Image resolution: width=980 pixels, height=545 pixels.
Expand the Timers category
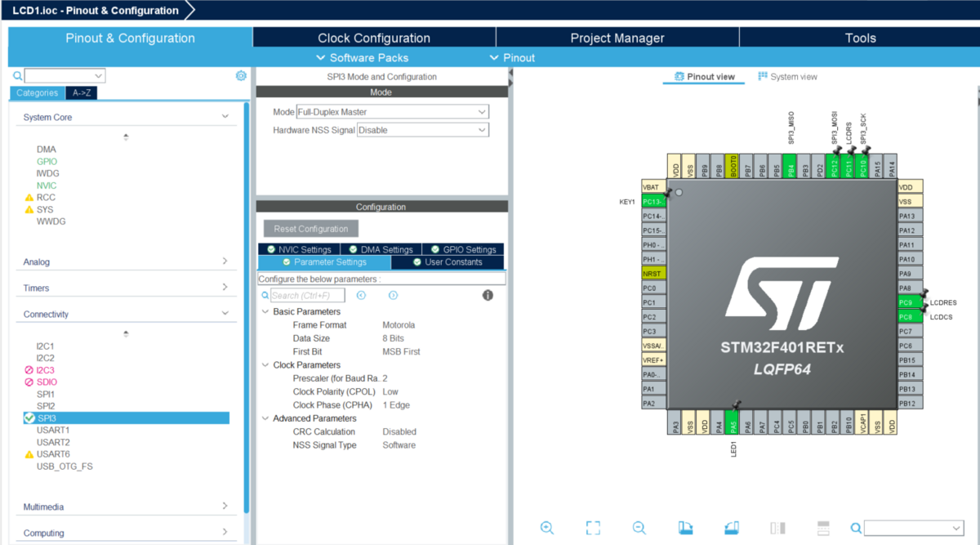pos(225,288)
